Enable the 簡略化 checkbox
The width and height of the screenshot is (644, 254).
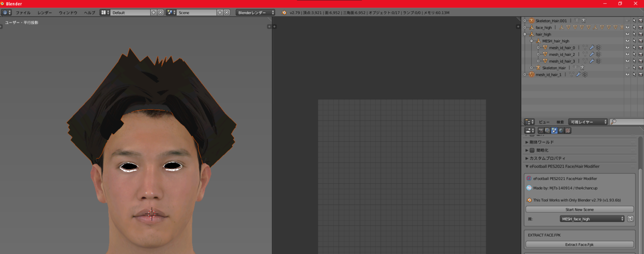[x=532, y=150]
